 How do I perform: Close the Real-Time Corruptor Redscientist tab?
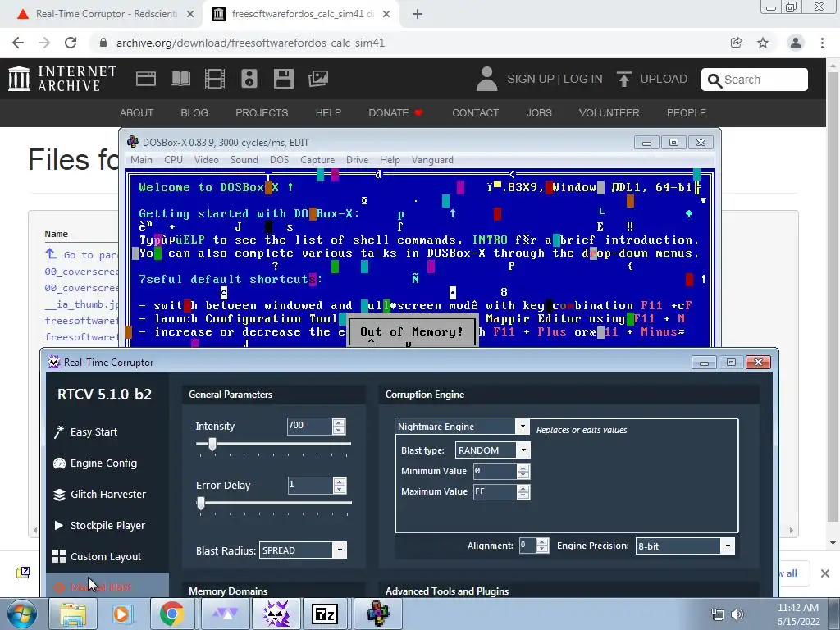190,14
